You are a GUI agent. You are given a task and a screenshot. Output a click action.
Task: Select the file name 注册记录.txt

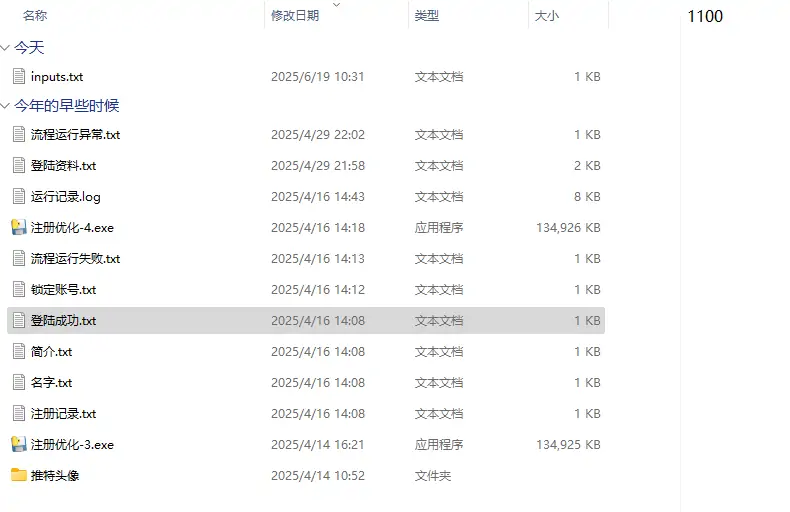[x=63, y=414]
